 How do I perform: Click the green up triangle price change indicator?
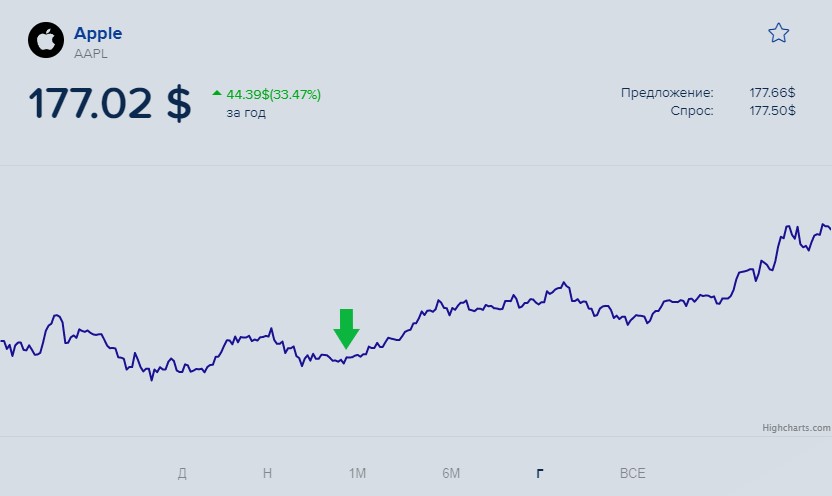216,93
